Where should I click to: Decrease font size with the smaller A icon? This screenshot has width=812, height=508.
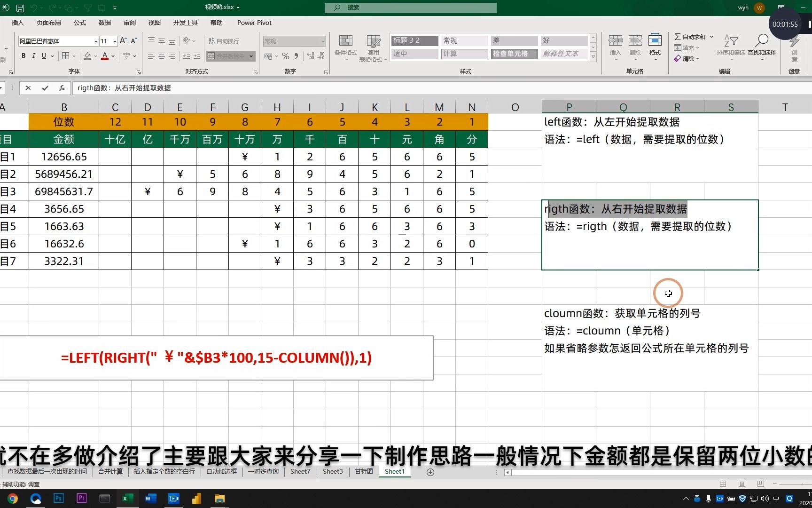[x=134, y=41]
